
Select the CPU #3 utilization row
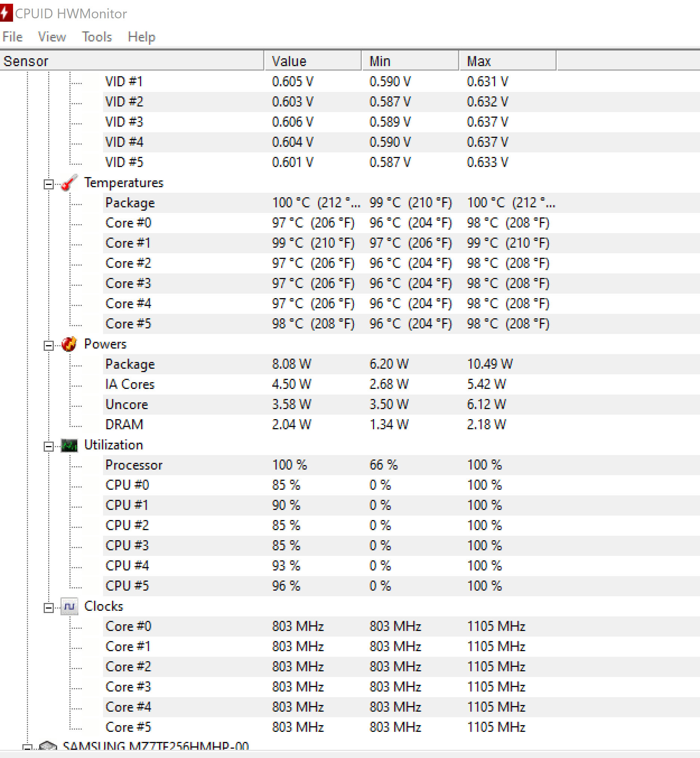click(401, 546)
